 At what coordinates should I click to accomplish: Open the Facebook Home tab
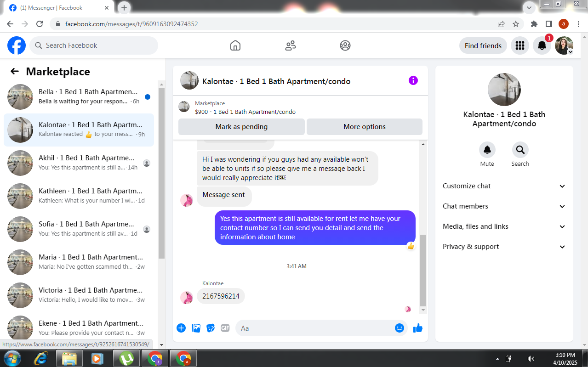(235, 45)
